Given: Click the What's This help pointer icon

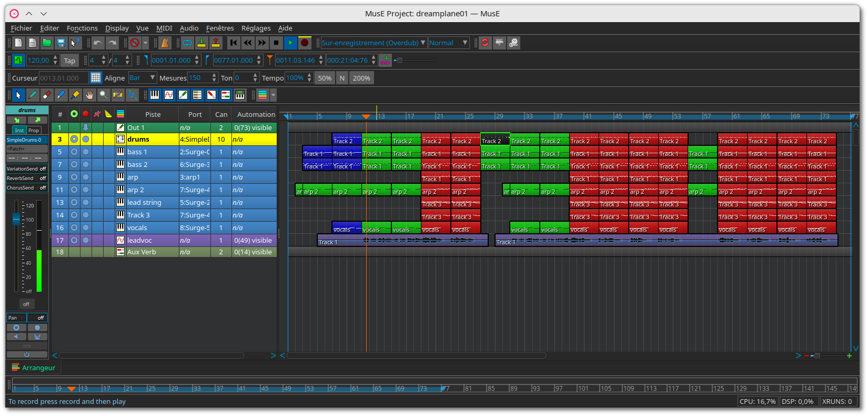Looking at the screenshot, I should 75,43.
